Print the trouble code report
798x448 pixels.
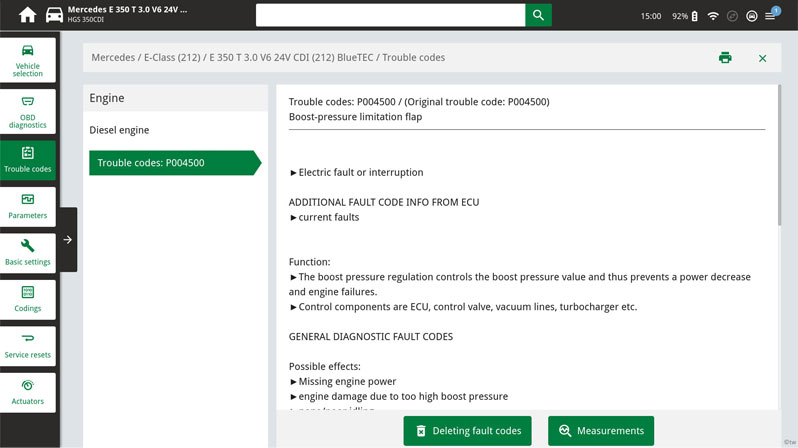click(x=725, y=58)
